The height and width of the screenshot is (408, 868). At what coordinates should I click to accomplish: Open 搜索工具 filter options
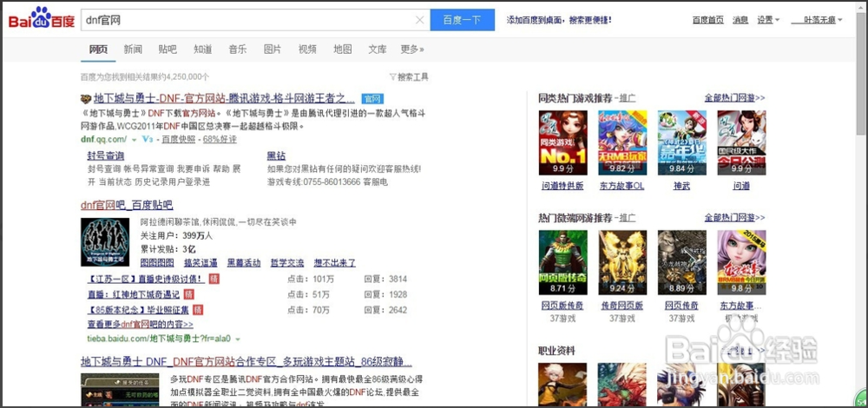coord(409,77)
